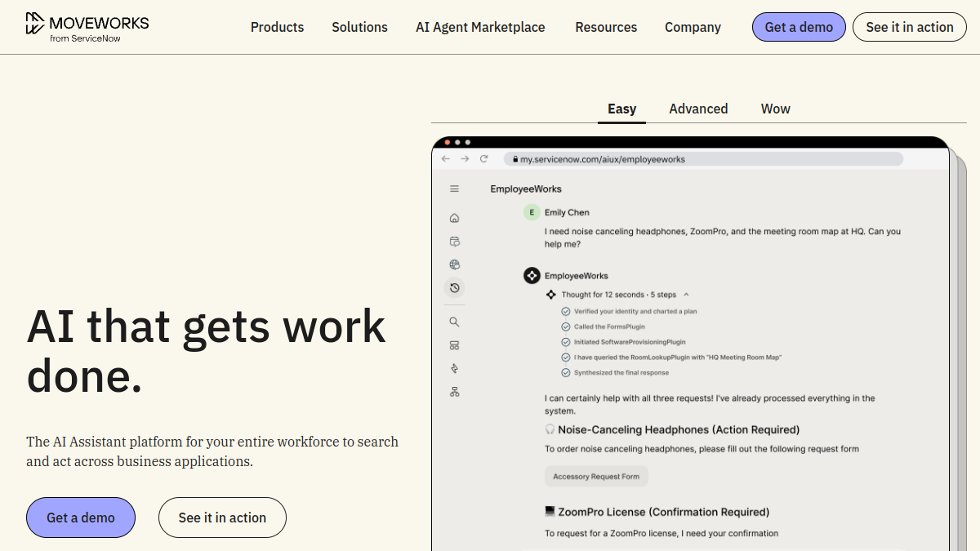Click checkmark next to Verified your identity
This screenshot has width=980, height=551.
coord(566,312)
